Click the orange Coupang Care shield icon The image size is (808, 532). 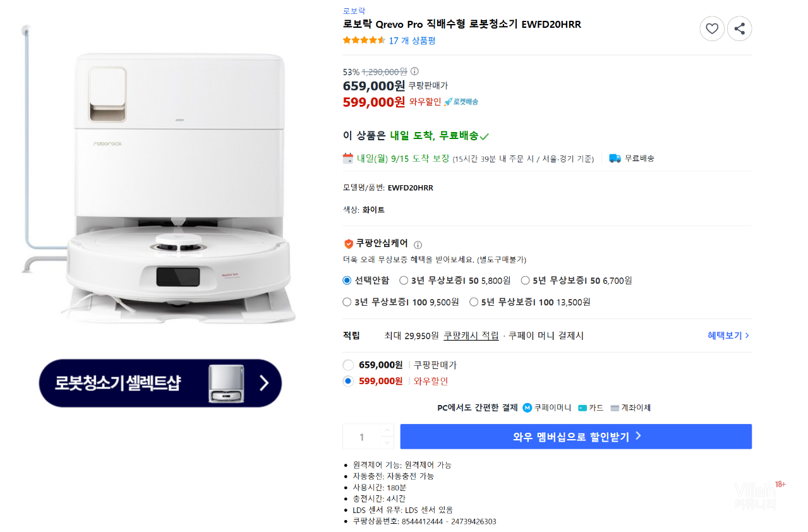[x=348, y=243]
